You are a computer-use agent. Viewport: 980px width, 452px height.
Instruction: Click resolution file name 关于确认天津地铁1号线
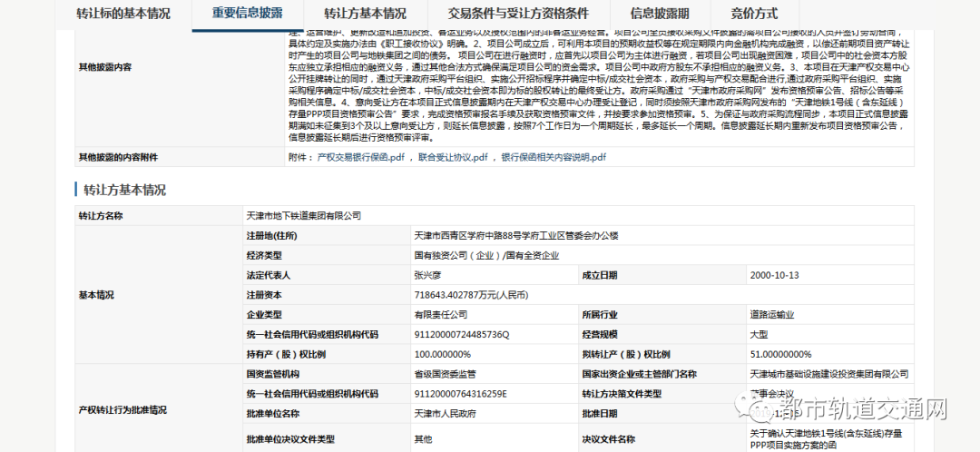826,439
